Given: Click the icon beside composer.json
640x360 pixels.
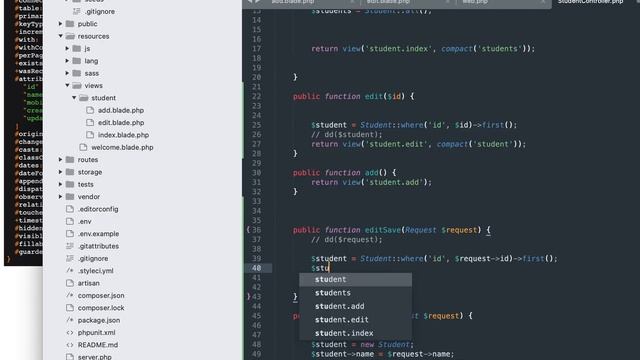Looking at the screenshot, I should [x=70, y=295].
